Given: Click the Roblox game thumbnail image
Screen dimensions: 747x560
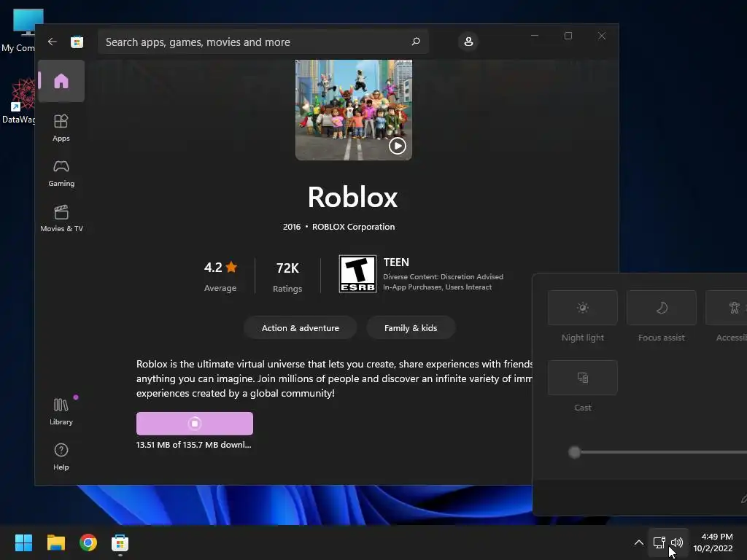Looking at the screenshot, I should click(354, 109).
